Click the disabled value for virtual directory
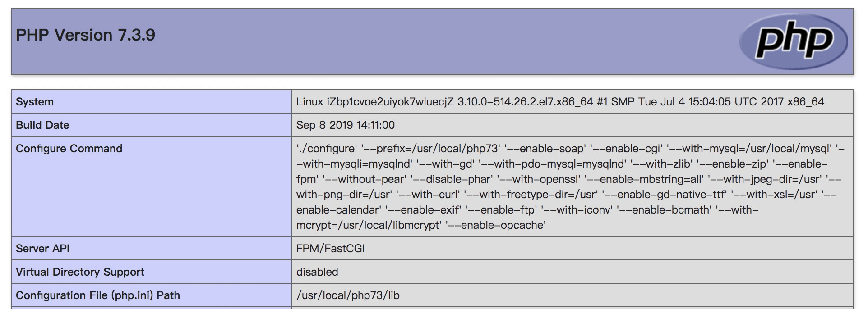This screenshot has width=868, height=309. [317, 272]
